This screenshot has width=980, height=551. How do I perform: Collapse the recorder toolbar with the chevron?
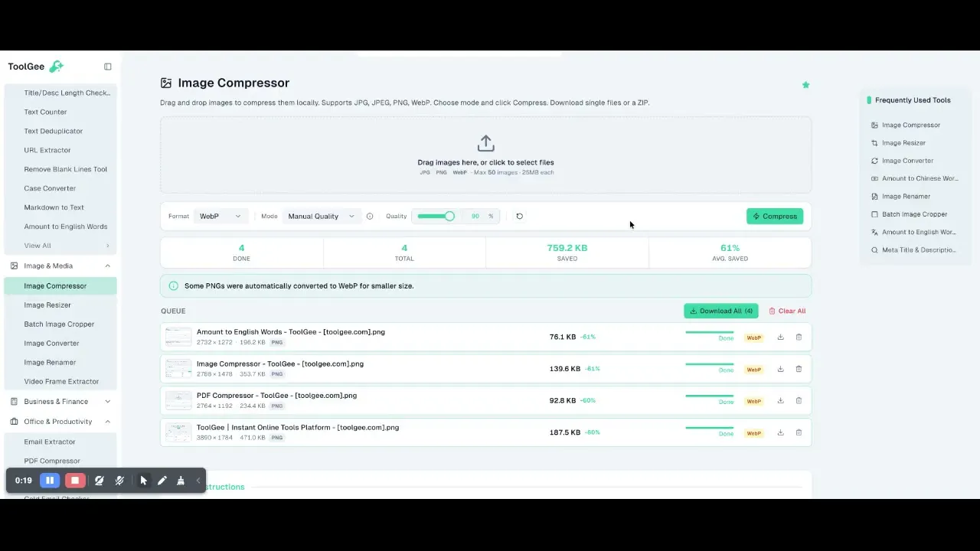click(x=198, y=481)
